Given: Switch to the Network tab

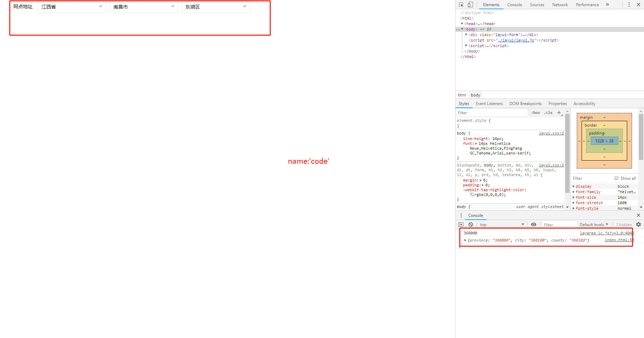Looking at the screenshot, I should click(560, 5).
